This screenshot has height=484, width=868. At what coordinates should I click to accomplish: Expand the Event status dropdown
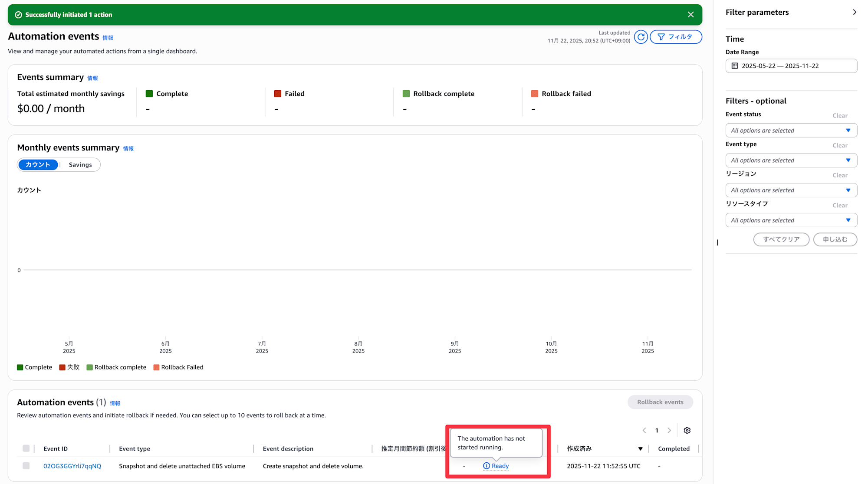(x=791, y=131)
